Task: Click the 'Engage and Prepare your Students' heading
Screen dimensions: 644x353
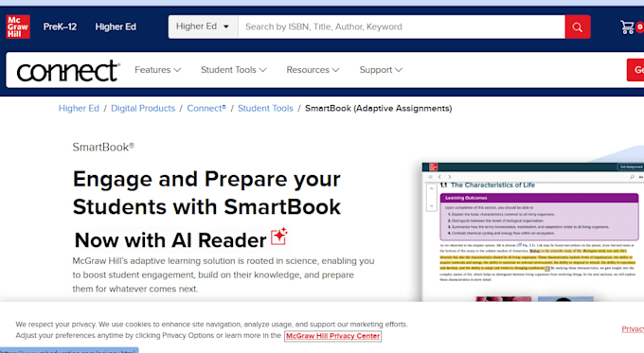Action: pos(206,192)
